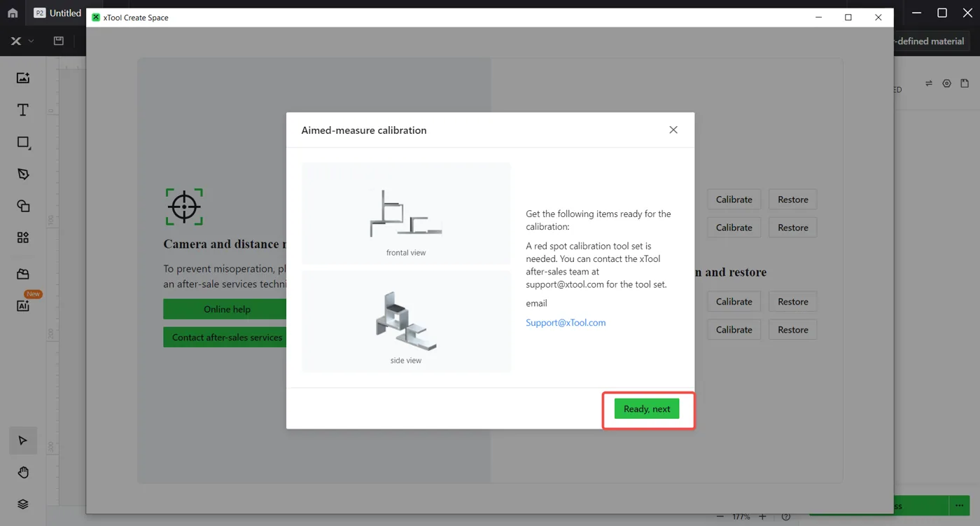
Task: Click the save file icon
Action: point(59,41)
